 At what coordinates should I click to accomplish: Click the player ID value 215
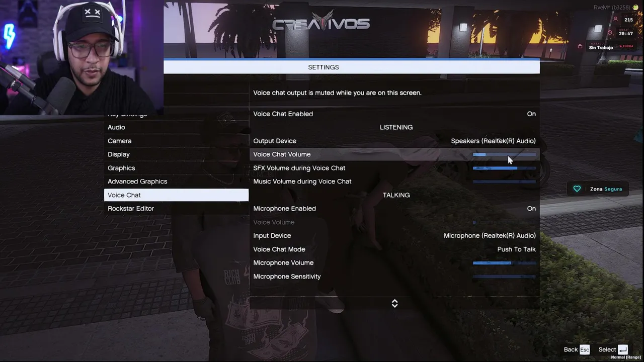pyautogui.click(x=628, y=20)
